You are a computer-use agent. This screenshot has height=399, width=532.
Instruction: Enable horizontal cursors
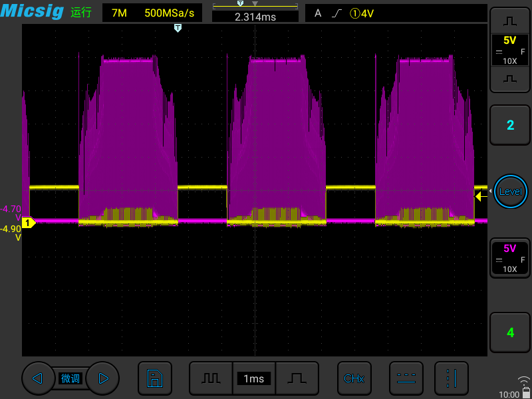(x=406, y=378)
